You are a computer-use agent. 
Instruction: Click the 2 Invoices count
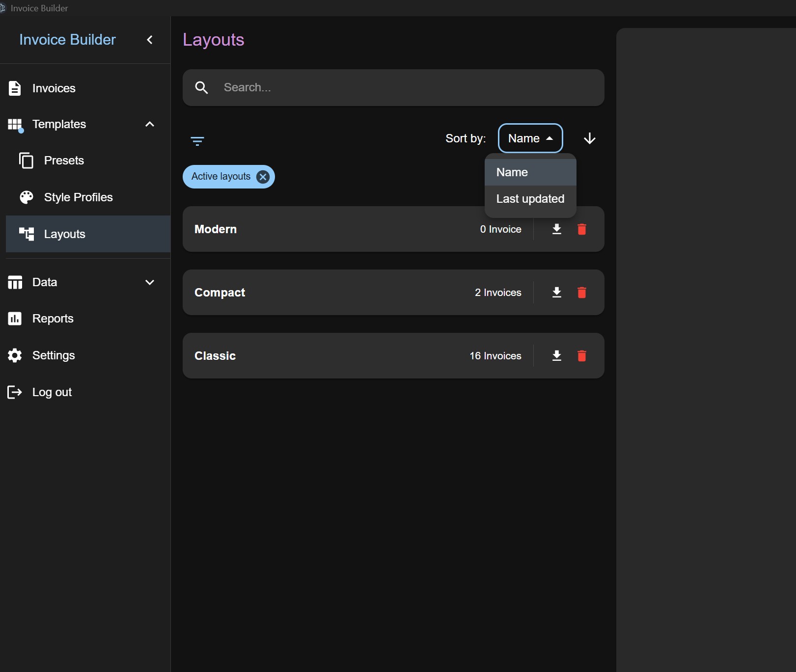click(x=498, y=293)
